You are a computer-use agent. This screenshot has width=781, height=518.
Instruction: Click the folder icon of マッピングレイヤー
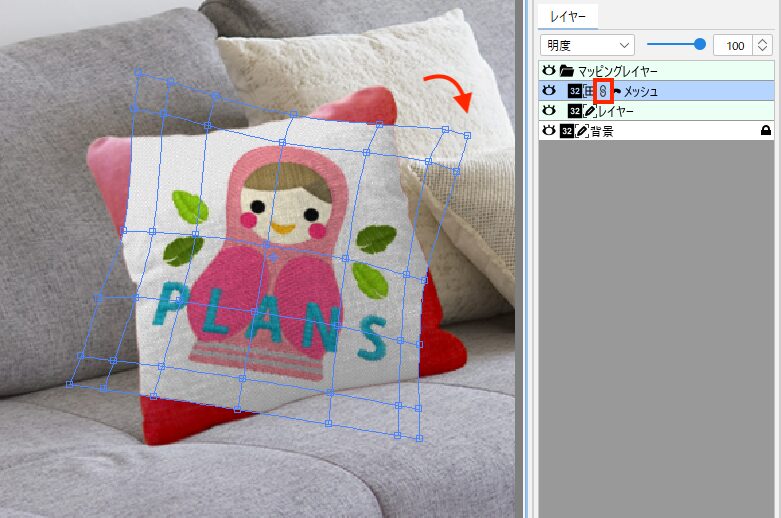(566, 71)
